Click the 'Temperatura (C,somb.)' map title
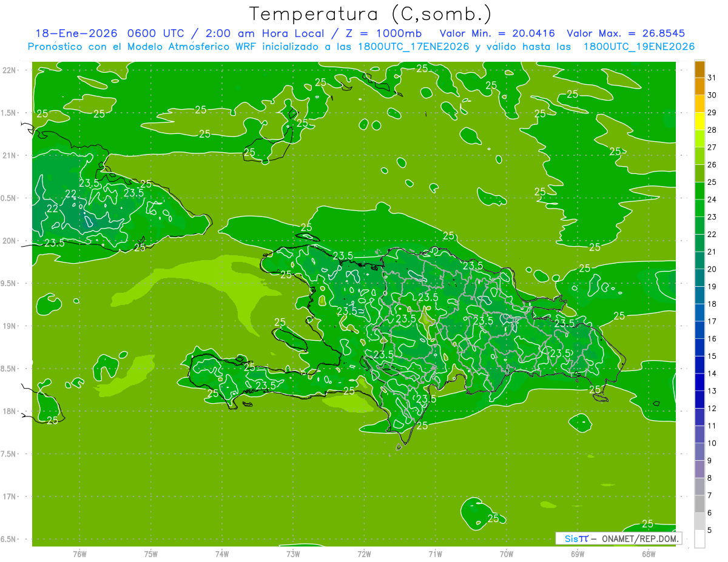This screenshot has height=562, width=728. pyautogui.click(x=371, y=14)
